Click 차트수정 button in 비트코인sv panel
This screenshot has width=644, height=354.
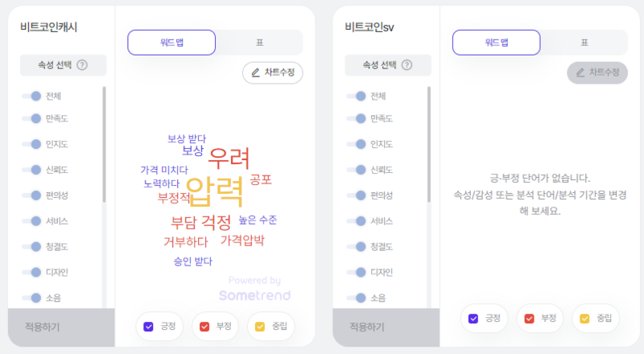(x=597, y=72)
